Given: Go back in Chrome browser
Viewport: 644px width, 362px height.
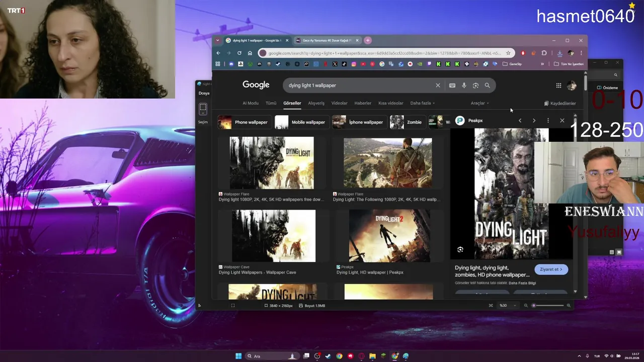Looking at the screenshot, I should (x=218, y=53).
